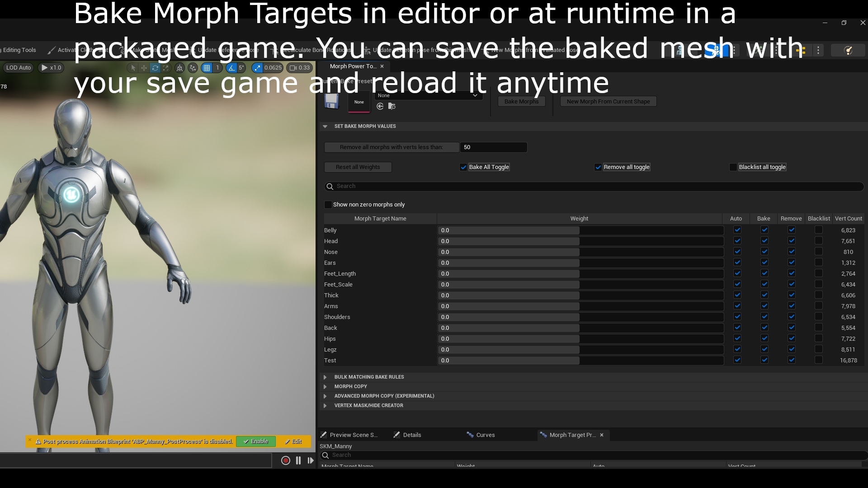Toggle rotation angle snap icon
Screen dimensions: 868x488
pos(231,68)
